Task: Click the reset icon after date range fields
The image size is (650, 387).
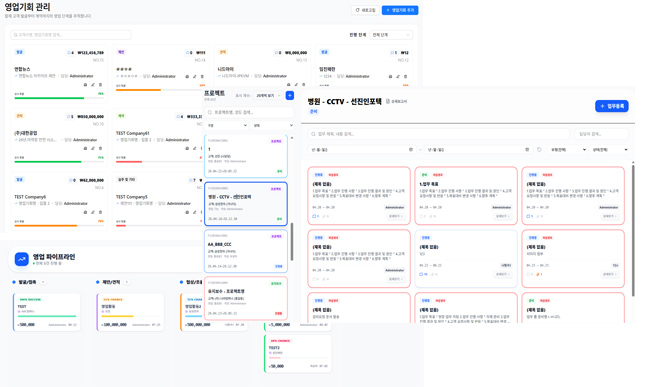Action: pos(539,150)
